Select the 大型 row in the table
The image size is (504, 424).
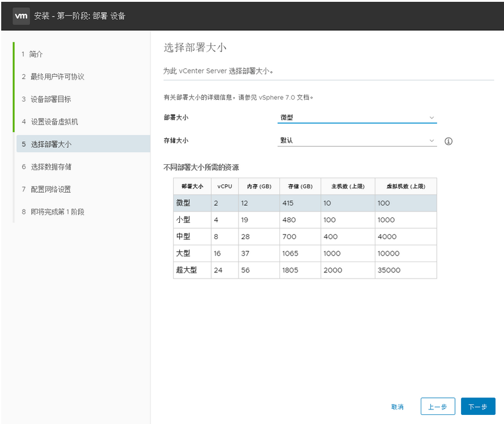pos(305,253)
